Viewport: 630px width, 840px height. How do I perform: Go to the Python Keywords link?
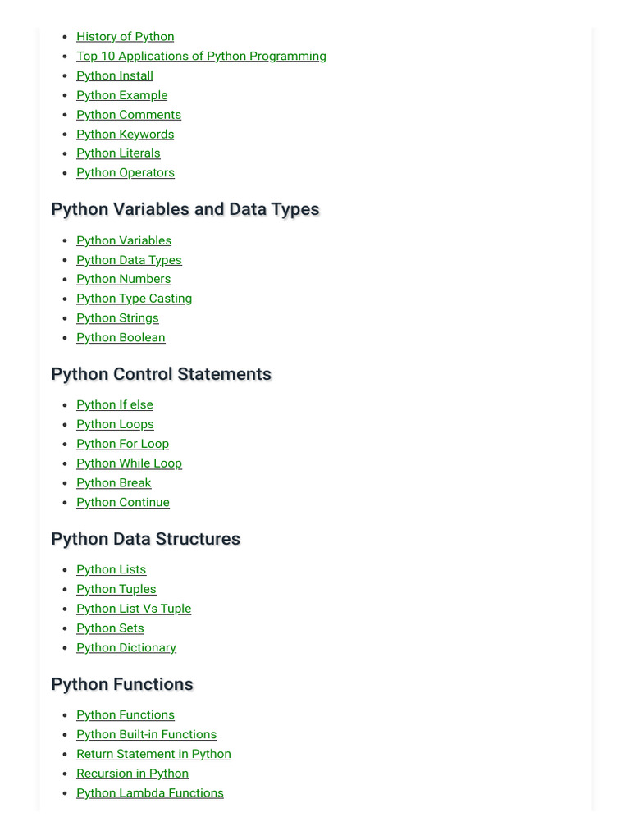(125, 135)
